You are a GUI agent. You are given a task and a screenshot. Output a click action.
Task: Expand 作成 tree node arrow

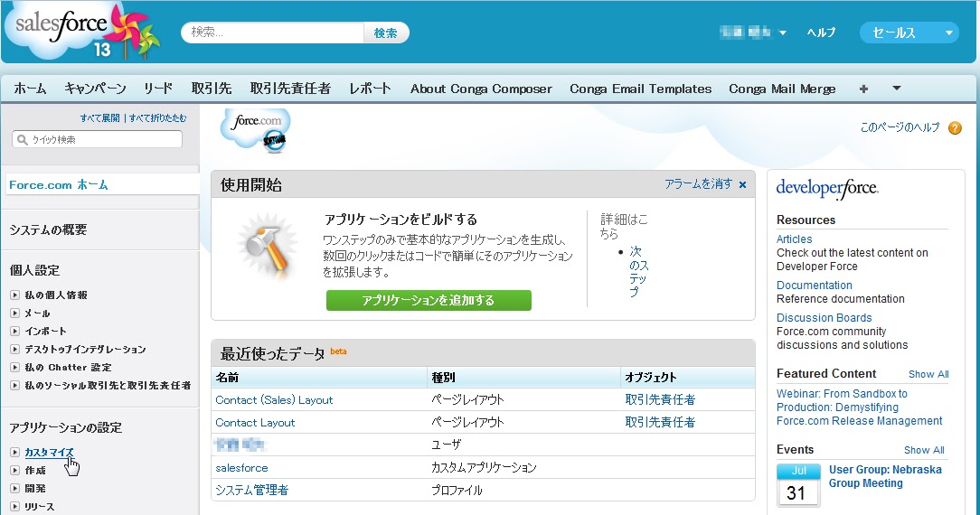point(15,470)
